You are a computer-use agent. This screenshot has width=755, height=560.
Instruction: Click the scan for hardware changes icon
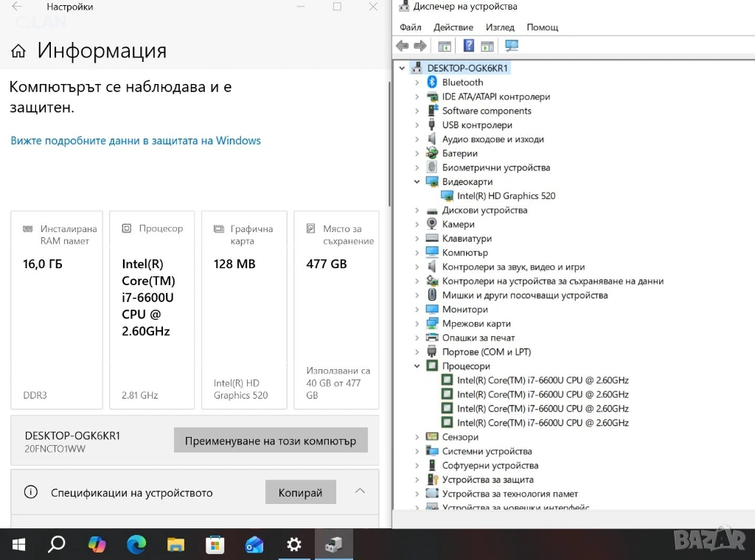512,46
